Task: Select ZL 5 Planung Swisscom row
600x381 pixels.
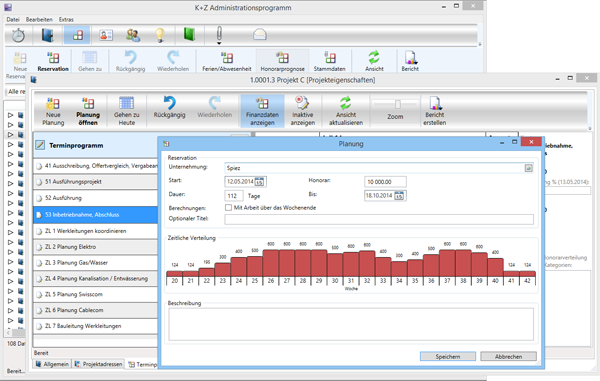Action: click(x=96, y=295)
